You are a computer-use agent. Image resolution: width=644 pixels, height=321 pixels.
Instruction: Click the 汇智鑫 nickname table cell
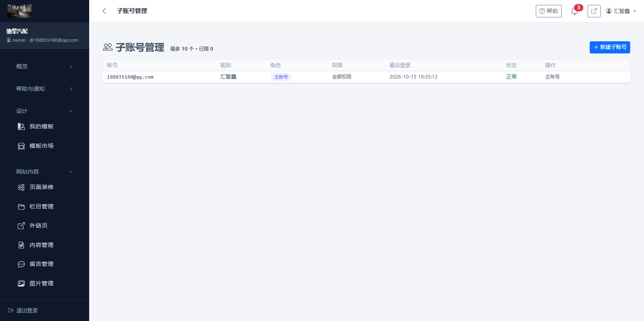click(228, 77)
